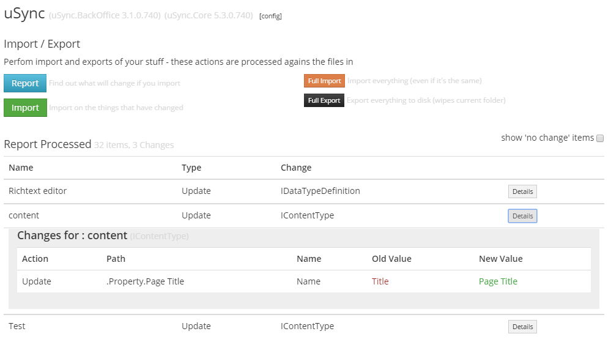611x364 pixels.
Task: Click the 'Report Processed' heading
Action: pyautogui.click(x=48, y=144)
